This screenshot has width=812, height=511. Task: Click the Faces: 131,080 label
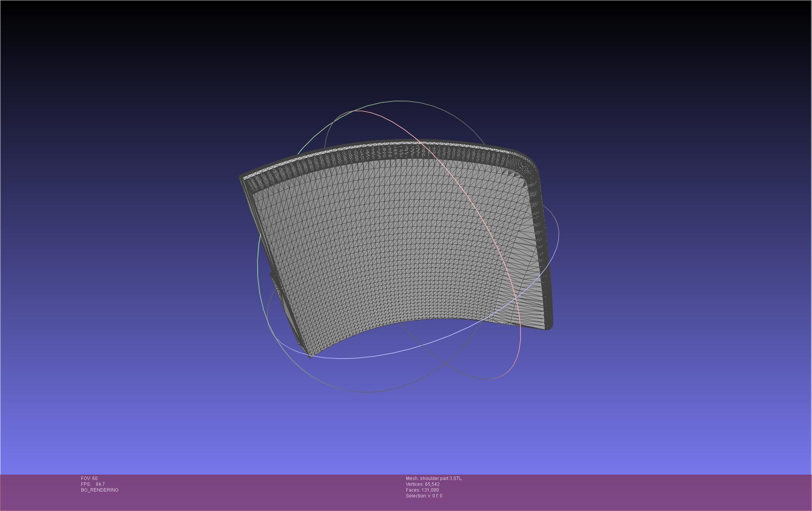(422, 490)
